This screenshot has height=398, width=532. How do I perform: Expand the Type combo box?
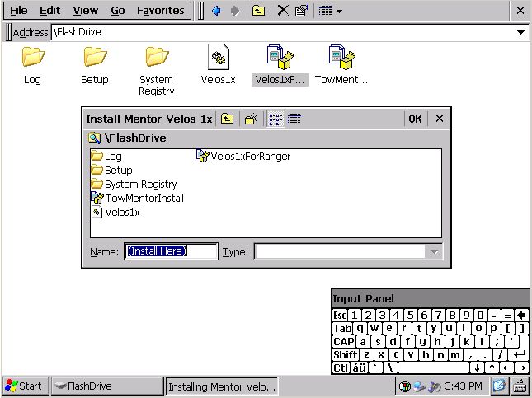point(435,251)
